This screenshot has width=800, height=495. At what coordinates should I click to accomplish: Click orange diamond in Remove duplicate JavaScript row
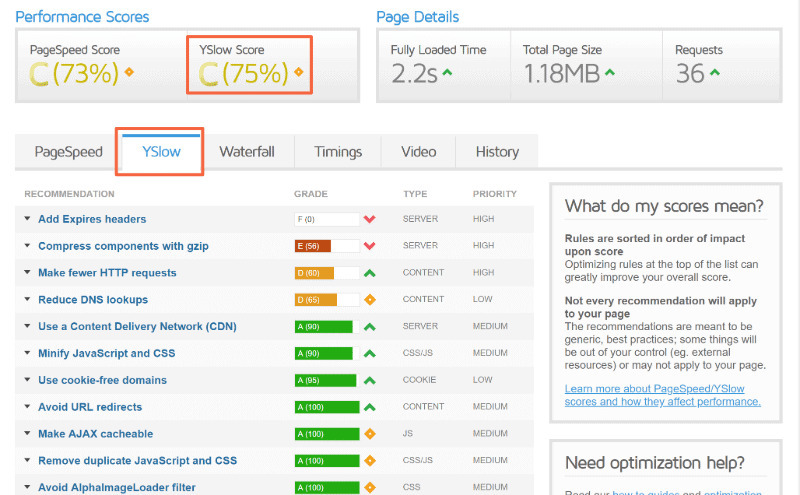point(370,460)
